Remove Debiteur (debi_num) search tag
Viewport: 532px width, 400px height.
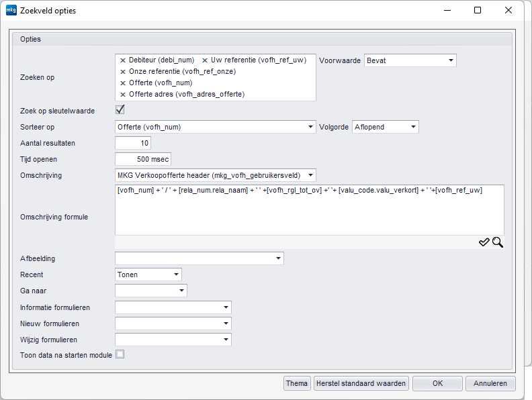click(x=123, y=60)
